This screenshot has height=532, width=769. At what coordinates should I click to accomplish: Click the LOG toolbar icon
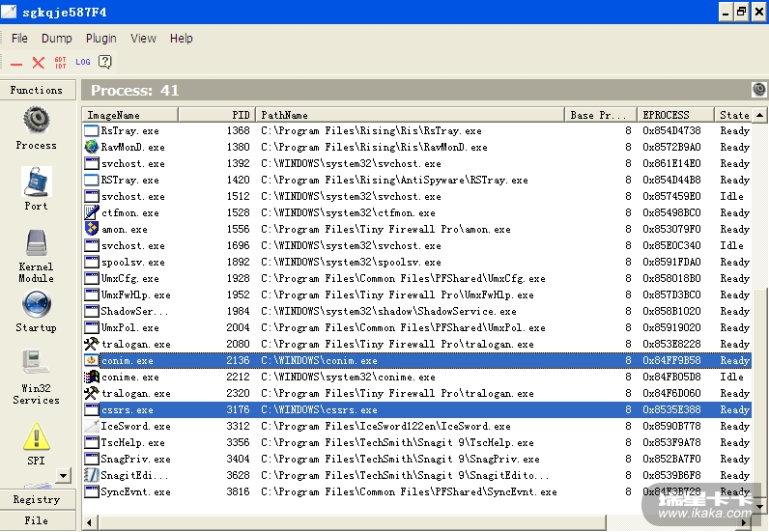[83, 62]
